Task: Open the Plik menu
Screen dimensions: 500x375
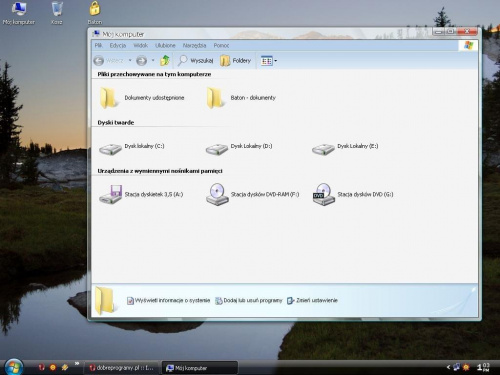Action: (98, 45)
